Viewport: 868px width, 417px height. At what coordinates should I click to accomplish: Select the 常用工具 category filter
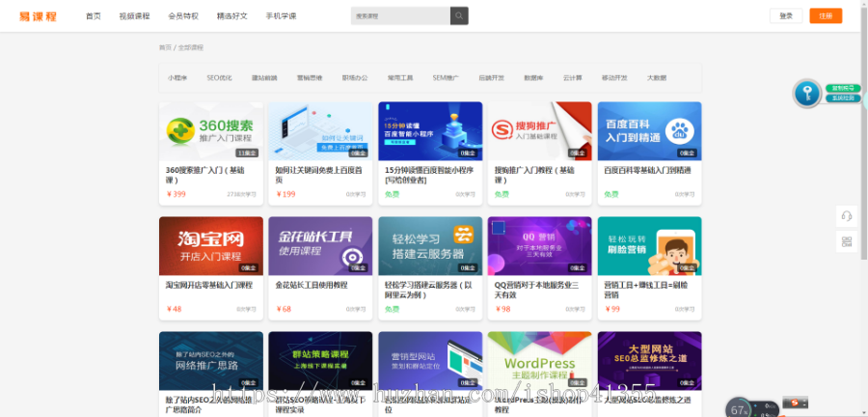[x=400, y=77]
